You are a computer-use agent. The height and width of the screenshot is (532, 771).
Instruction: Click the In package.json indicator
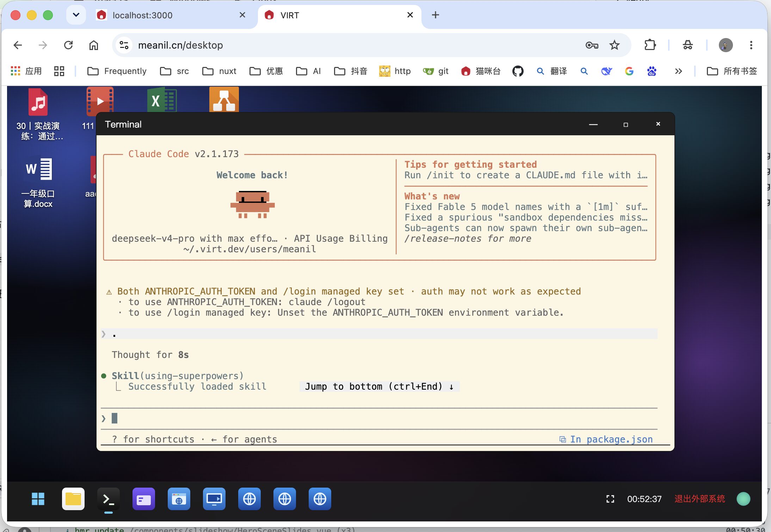(606, 439)
